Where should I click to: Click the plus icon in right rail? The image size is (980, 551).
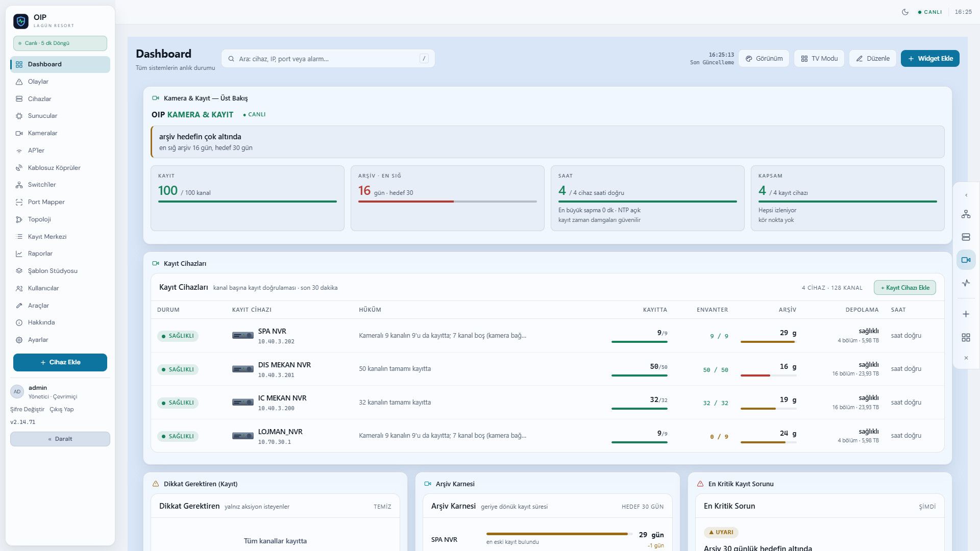pos(966,314)
